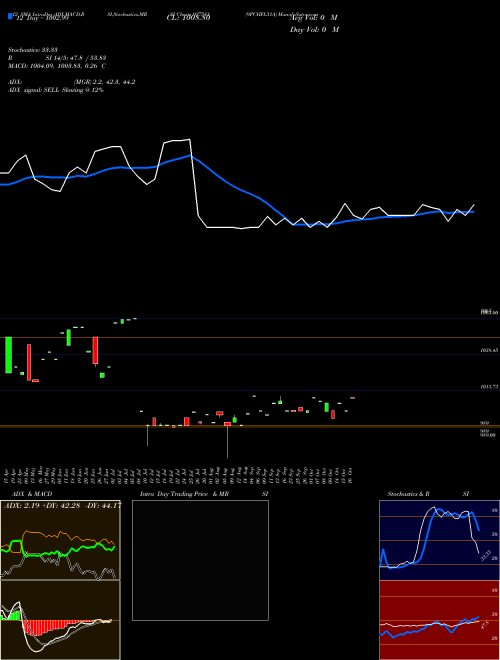Image resolution: width=500 pixels, height=660 pixels.
Task: Open the MACD histogram chart panel
Action: pos(60,620)
